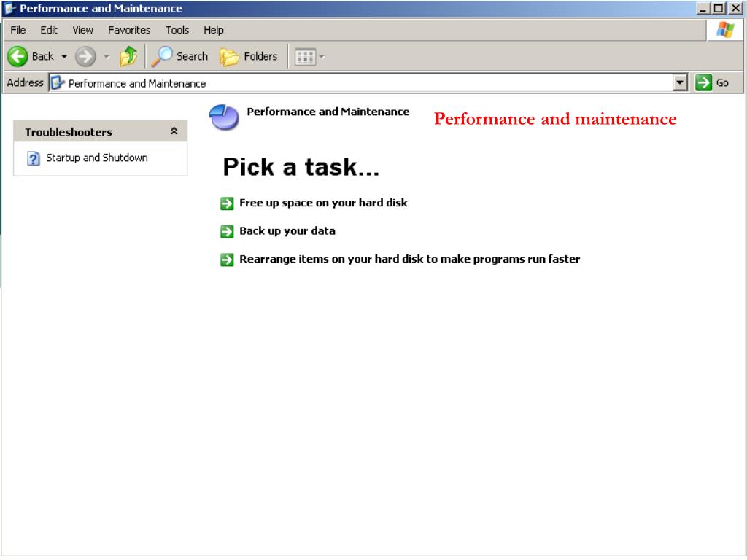
Task: Select Rearrange items on your hard disk task
Action: (x=410, y=259)
